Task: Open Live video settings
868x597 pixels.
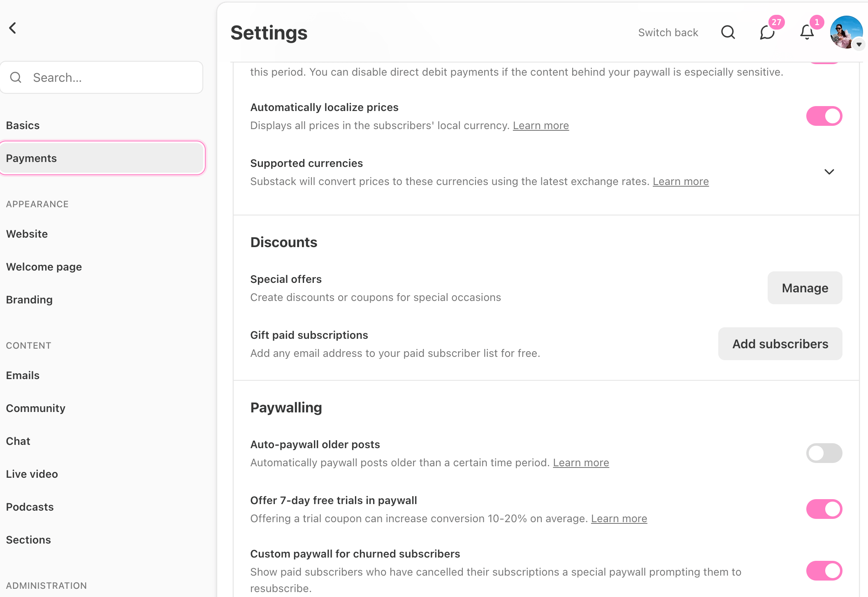Action: pos(32,474)
